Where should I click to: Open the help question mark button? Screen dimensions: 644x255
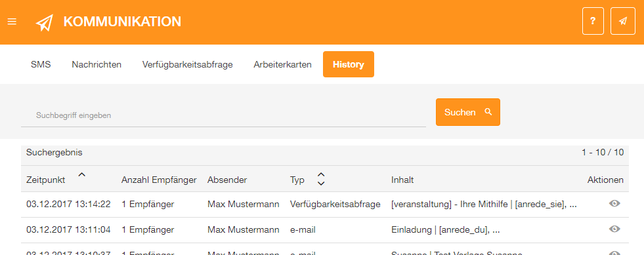click(x=593, y=21)
